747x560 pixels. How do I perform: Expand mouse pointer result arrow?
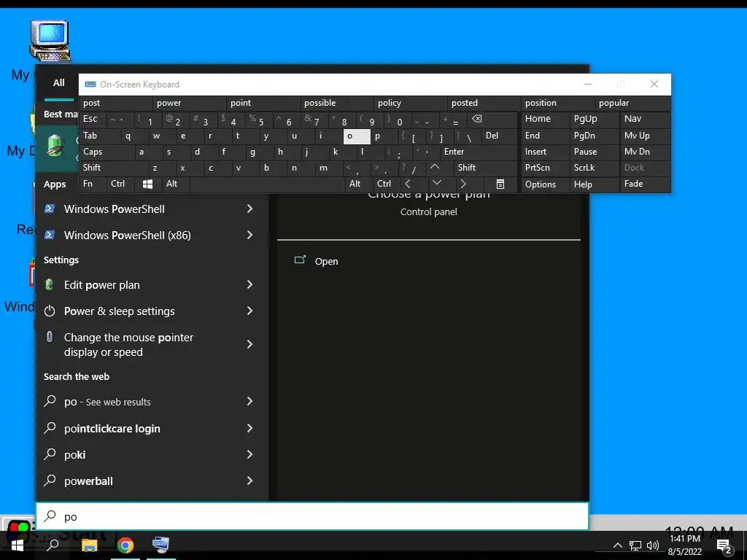pyautogui.click(x=249, y=344)
